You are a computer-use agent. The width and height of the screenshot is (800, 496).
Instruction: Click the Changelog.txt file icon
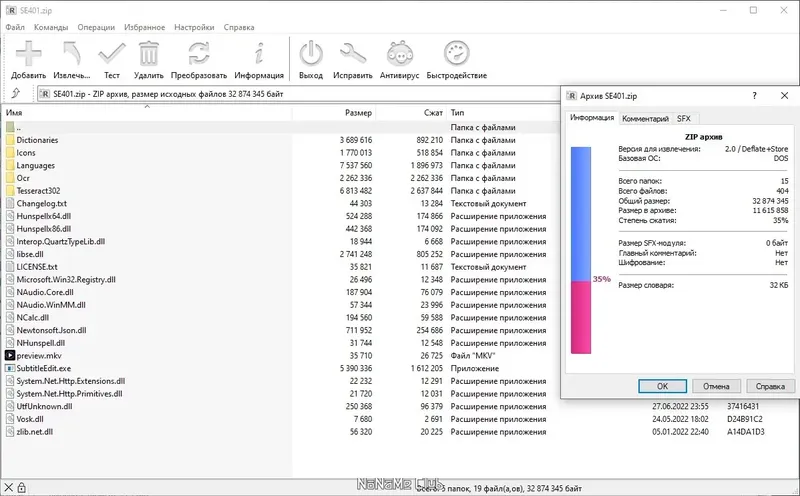10,204
